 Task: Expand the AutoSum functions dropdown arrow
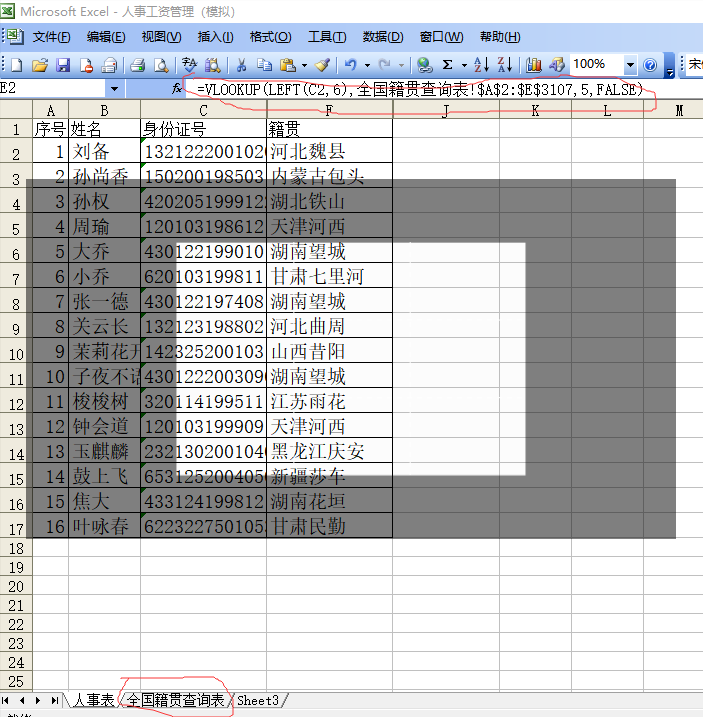(464, 65)
